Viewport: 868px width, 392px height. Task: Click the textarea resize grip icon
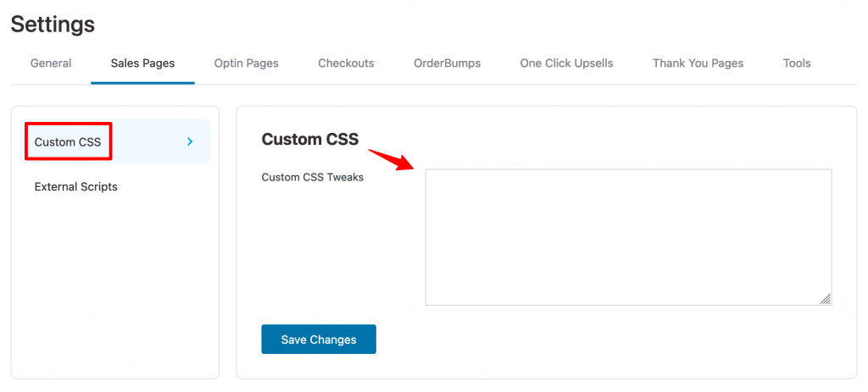(825, 299)
